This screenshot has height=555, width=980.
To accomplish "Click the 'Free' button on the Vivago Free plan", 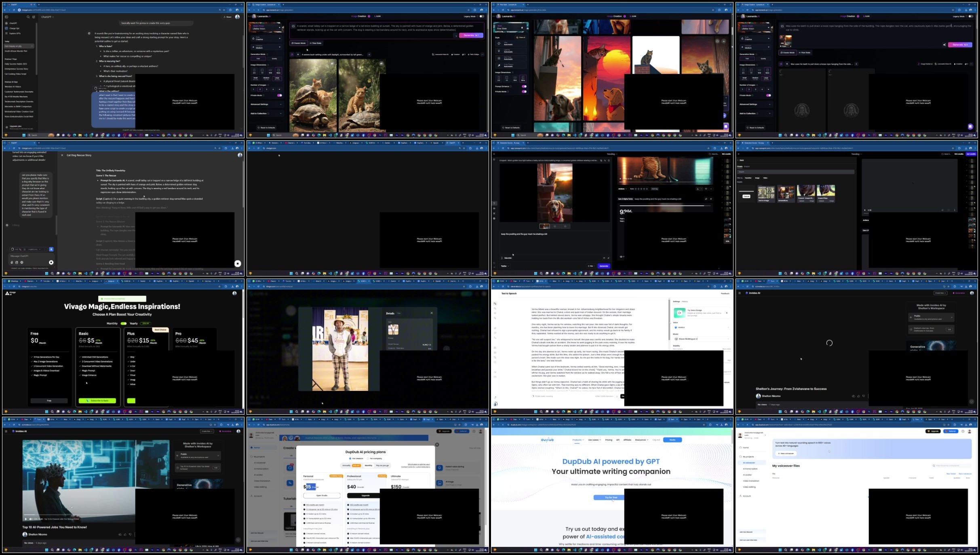I will coord(49,401).
